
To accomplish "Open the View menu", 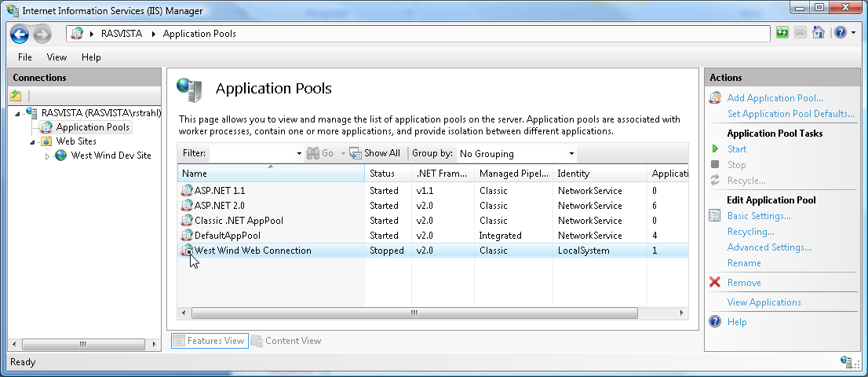I will coord(57,57).
